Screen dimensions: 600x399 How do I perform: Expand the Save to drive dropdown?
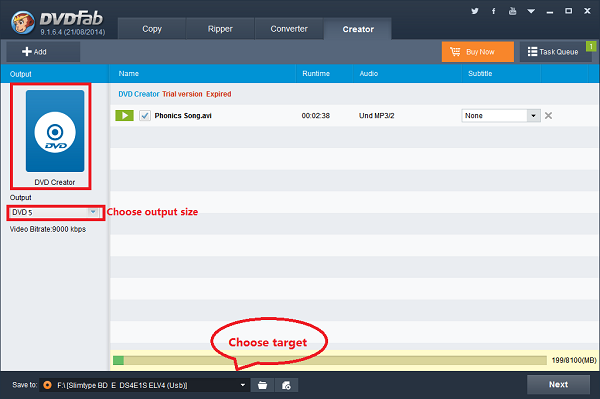pyautogui.click(x=243, y=385)
